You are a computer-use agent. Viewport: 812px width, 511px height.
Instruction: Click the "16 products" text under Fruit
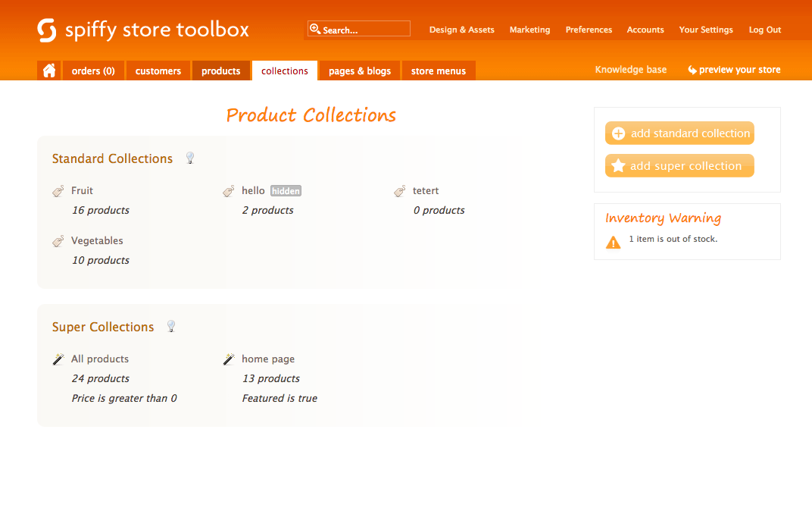pyautogui.click(x=101, y=211)
